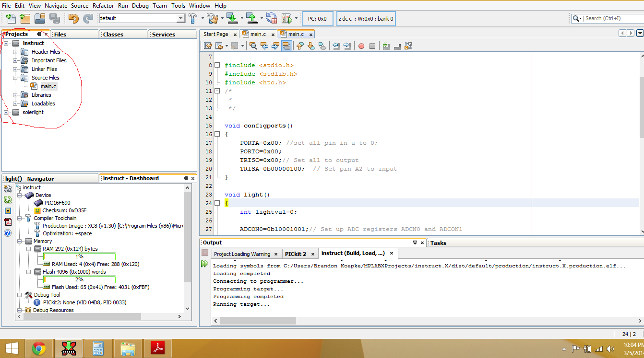Open the Team menu
The image size is (644, 358).
point(160,6)
